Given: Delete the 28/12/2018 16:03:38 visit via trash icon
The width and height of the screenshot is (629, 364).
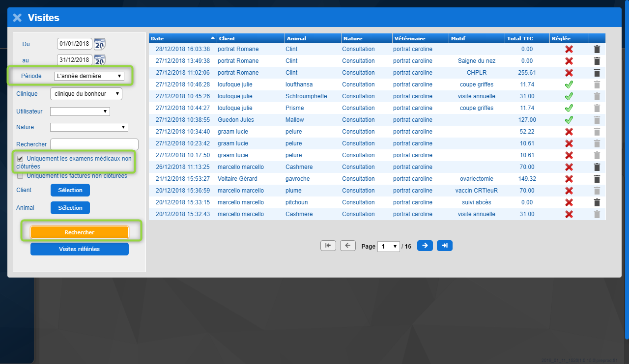Looking at the screenshot, I should (597, 49).
